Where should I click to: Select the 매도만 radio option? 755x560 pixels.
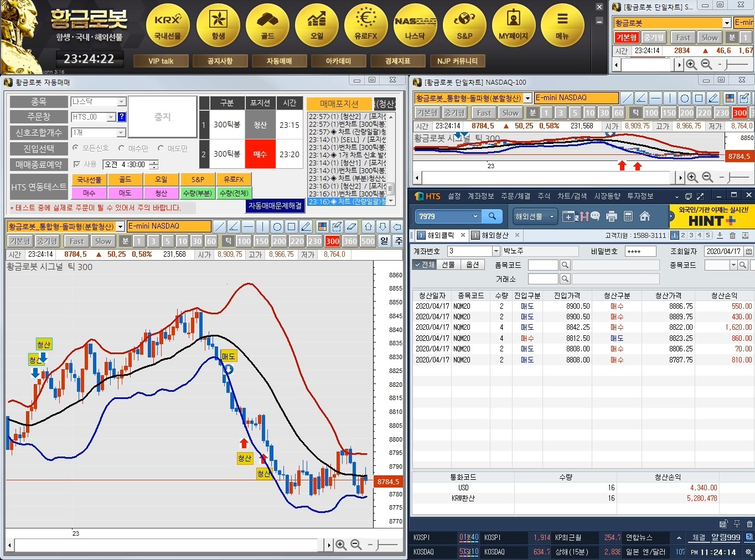tap(161, 148)
